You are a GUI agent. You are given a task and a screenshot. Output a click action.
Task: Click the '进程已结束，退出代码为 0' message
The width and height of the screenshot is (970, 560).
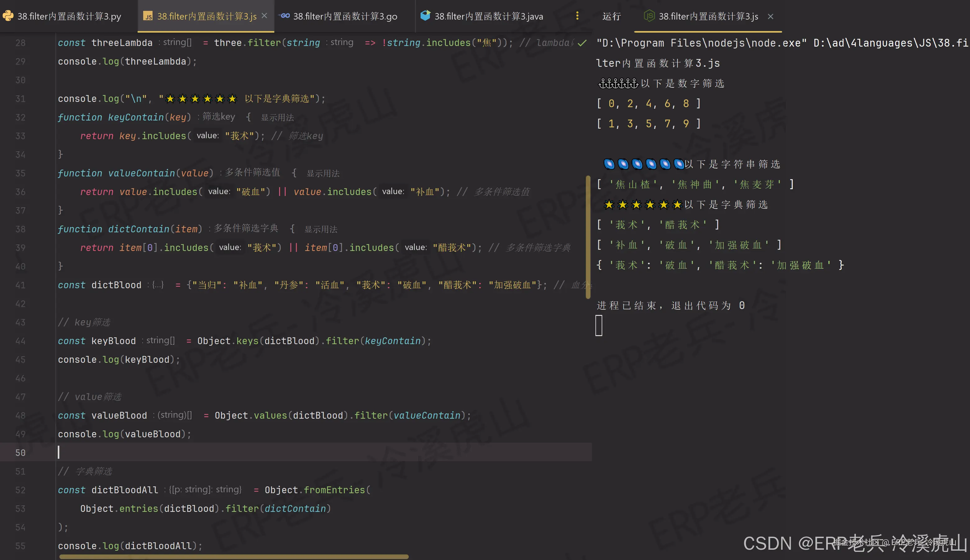(671, 306)
